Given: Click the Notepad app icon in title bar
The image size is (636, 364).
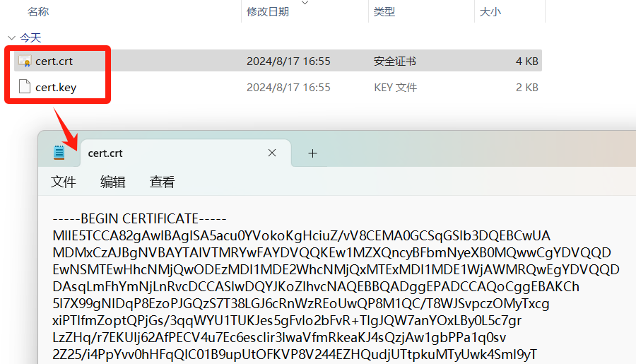Looking at the screenshot, I should (59, 153).
